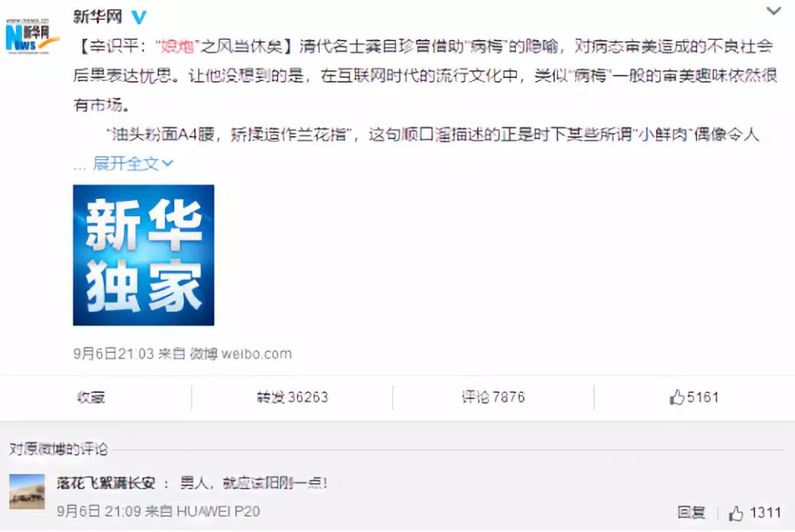Open comments via 评论 7876
The height and width of the screenshot is (532, 795).
[494, 397]
